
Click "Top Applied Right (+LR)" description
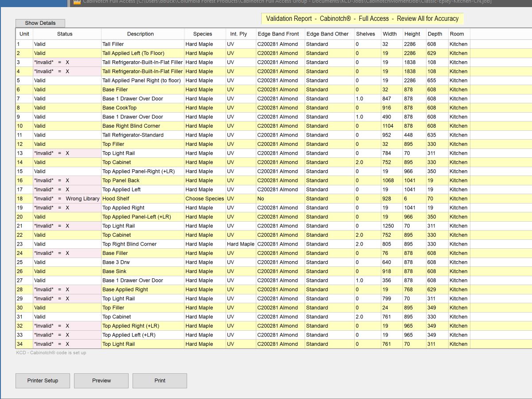point(143,326)
